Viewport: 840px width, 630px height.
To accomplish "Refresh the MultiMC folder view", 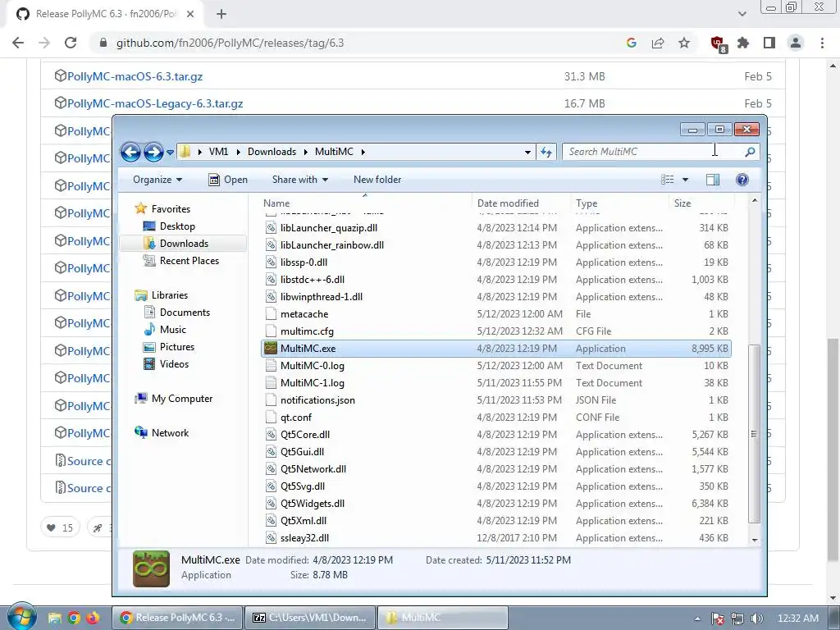I will 546,152.
